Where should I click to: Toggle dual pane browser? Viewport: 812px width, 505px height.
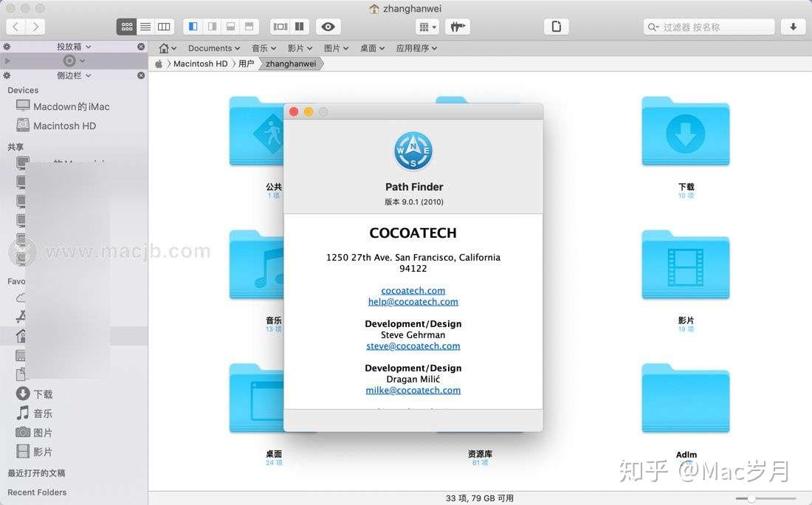(x=299, y=27)
